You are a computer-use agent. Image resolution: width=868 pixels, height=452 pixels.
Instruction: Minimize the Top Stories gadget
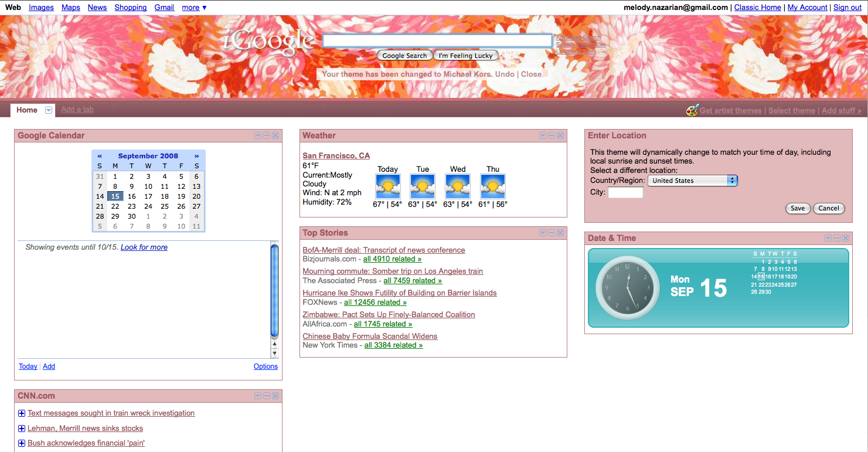tap(552, 233)
